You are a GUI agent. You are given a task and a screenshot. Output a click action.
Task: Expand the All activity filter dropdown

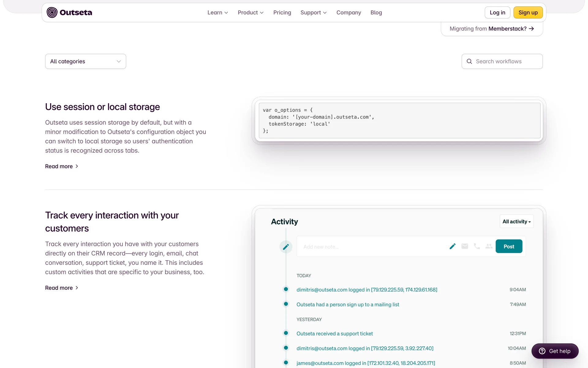pyautogui.click(x=516, y=221)
